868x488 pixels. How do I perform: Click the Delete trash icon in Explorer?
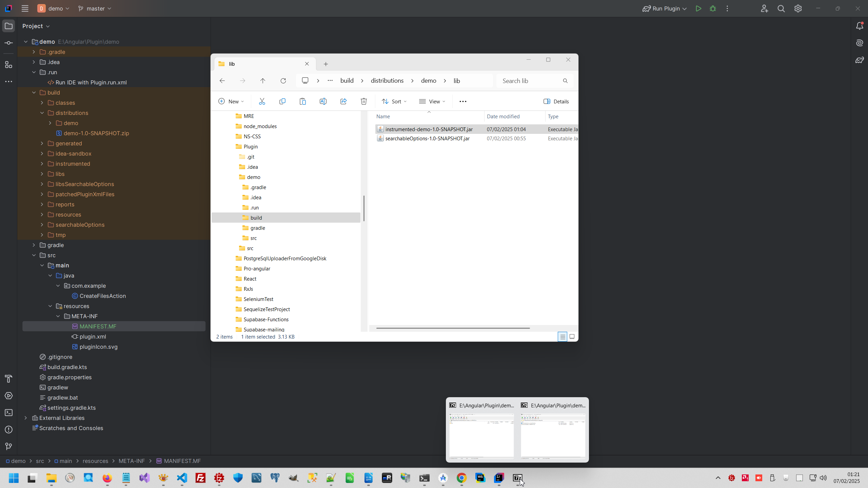click(364, 101)
